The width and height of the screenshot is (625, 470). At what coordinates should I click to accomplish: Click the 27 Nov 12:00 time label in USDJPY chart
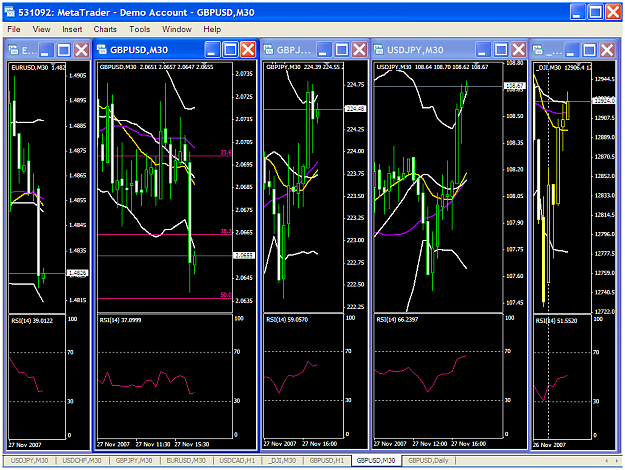pyautogui.click(x=430, y=444)
